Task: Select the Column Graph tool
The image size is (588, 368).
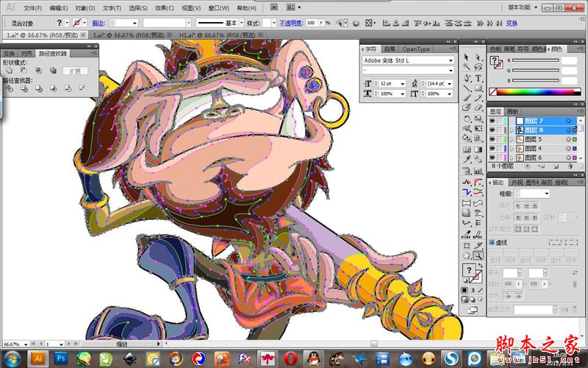Action: (x=478, y=171)
